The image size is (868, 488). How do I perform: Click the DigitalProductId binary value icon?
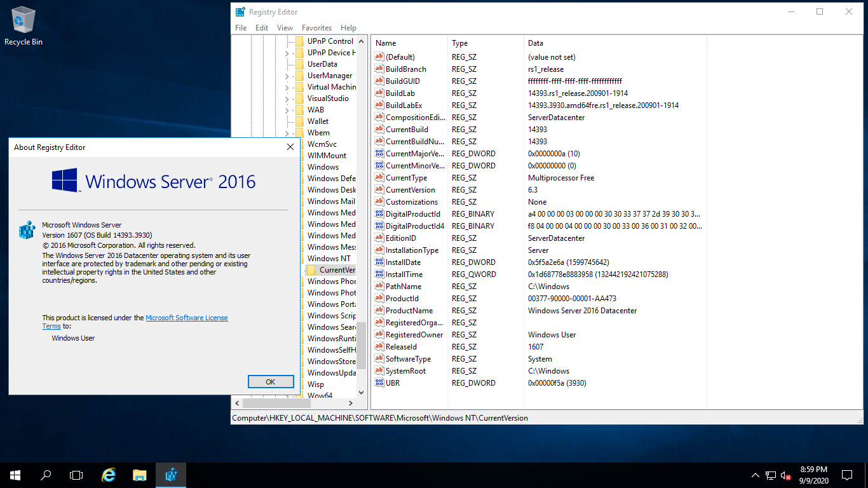pyautogui.click(x=379, y=214)
